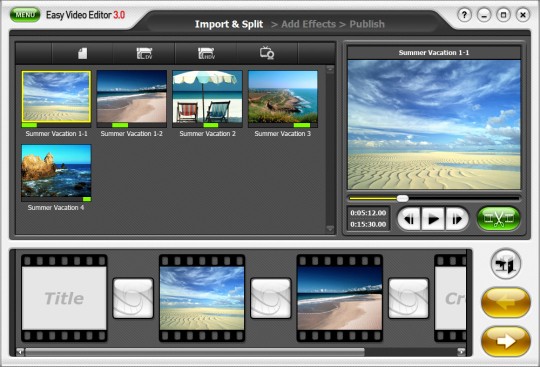
Task: Choose the Summer Vacation 2 umbrella clip
Action: pos(207,97)
